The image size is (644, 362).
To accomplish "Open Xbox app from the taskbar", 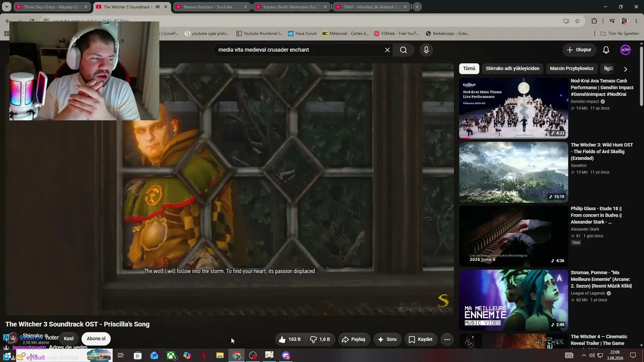I will pos(171,355).
